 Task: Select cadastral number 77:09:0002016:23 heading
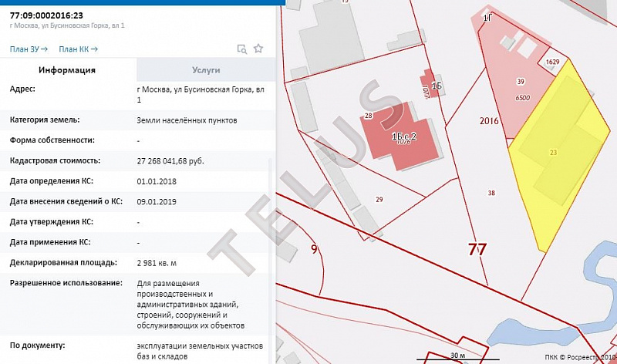pyautogui.click(x=46, y=15)
